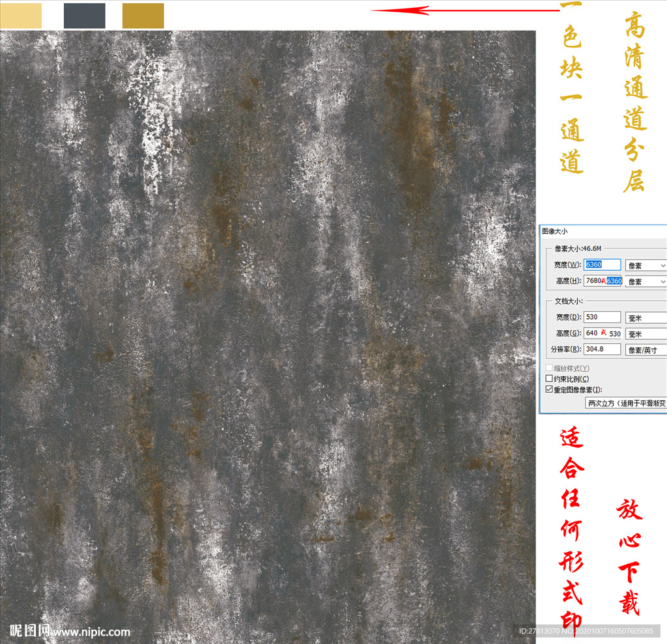This screenshot has width=667, height=644.
Task: Click the 图像大小 dialog title
Action: 554,231
